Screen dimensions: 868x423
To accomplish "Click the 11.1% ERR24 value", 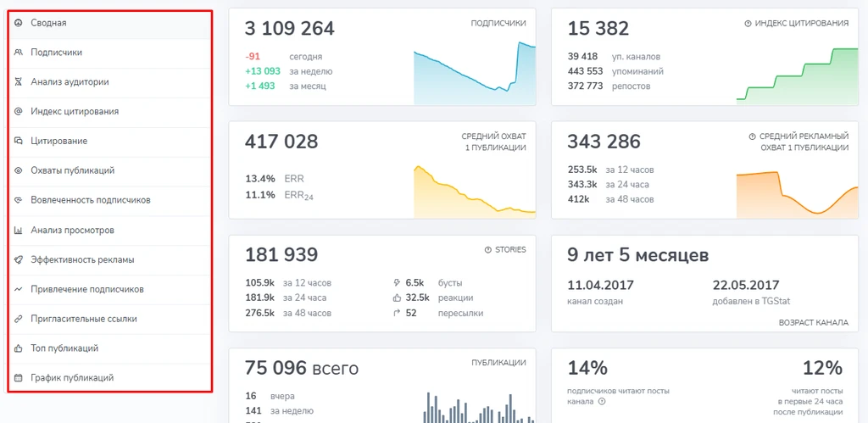I will point(259,194).
